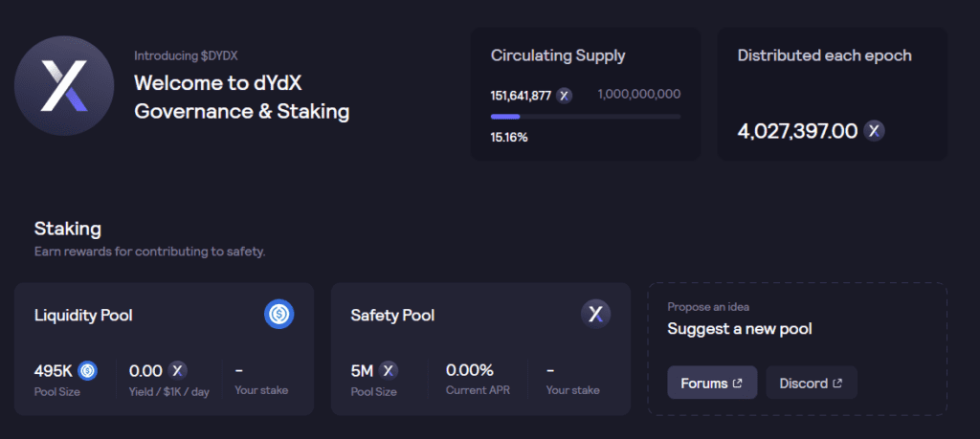Click Earn rewards for contributing to safety text
980x439 pixels.
pos(150,252)
